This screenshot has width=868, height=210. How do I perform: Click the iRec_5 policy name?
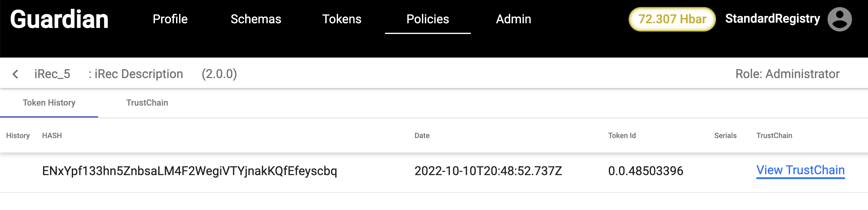pyautogui.click(x=52, y=74)
